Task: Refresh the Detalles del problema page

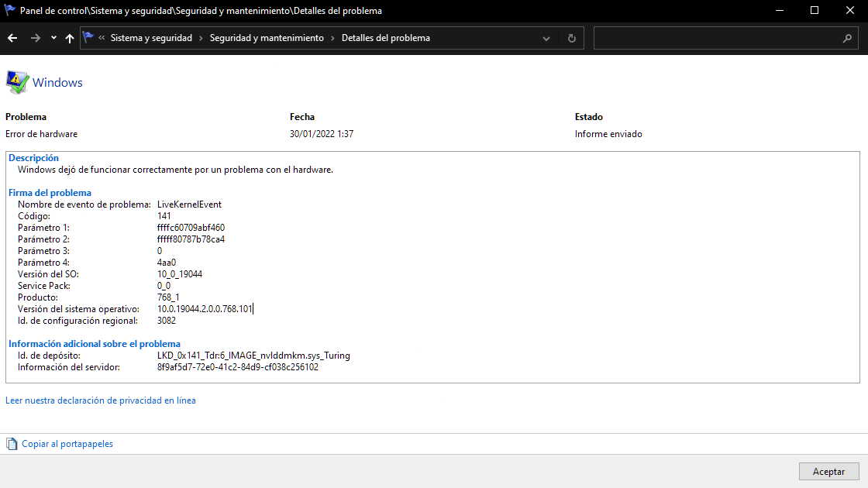Action: (x=572, y=38)
